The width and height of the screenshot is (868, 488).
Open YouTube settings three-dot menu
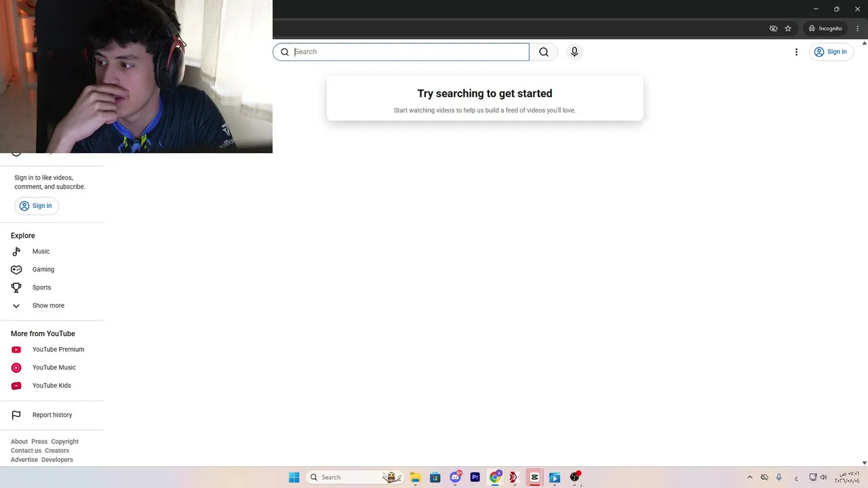pyautogui.click(x=796, y=52)
